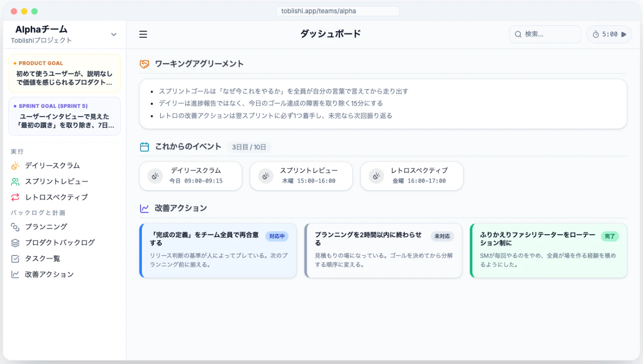
Task: Click the 3日目 / 10日 sprint progress indicator
Action: click(x=249, y=147)
